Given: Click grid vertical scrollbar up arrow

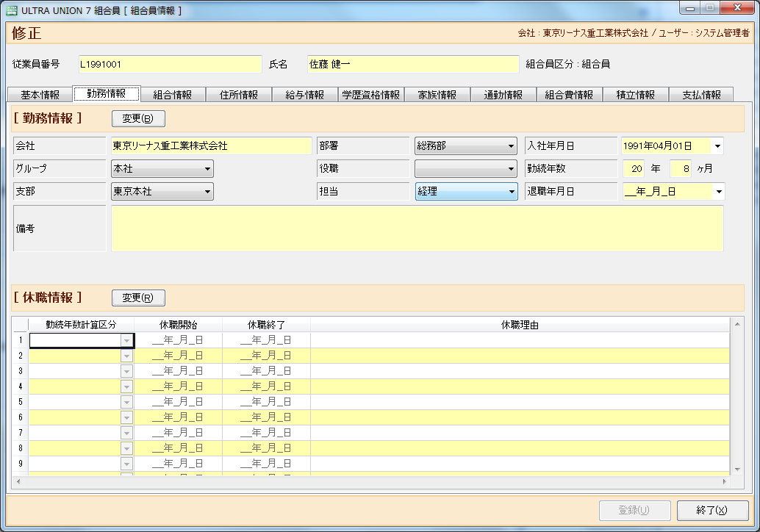Looking at the screenshot, I should click(737, 323).
